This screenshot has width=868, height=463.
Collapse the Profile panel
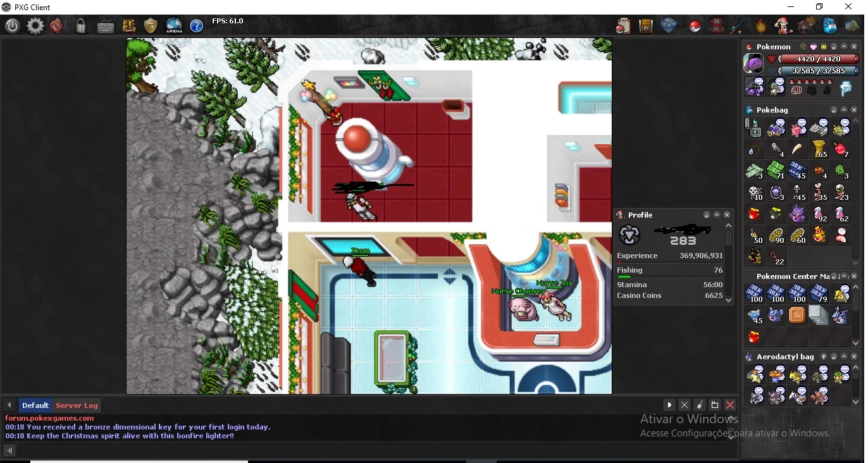click(717, 215)
